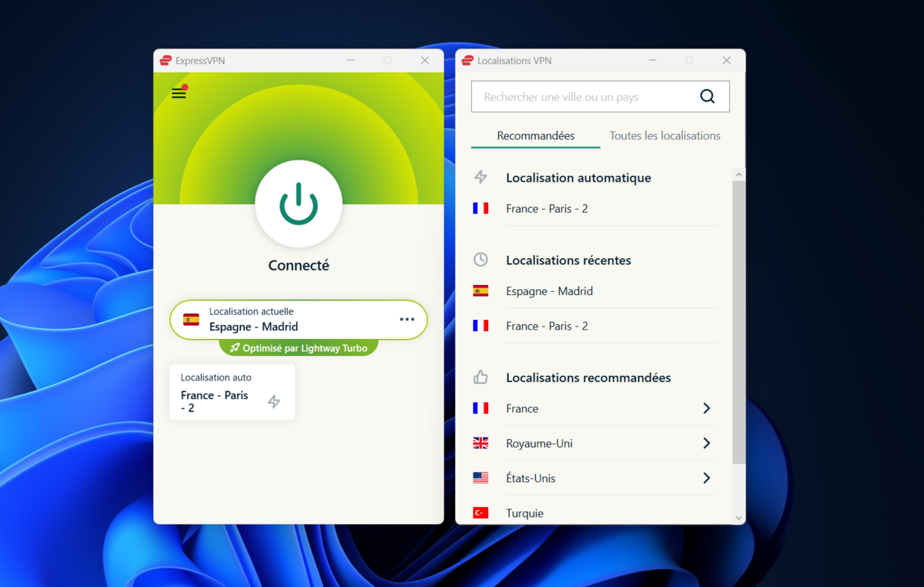The height and width of the screenshot is (587, 924).
Task: Click the clock icon beside Localisations récentes
Action: [x=480, y=260]
